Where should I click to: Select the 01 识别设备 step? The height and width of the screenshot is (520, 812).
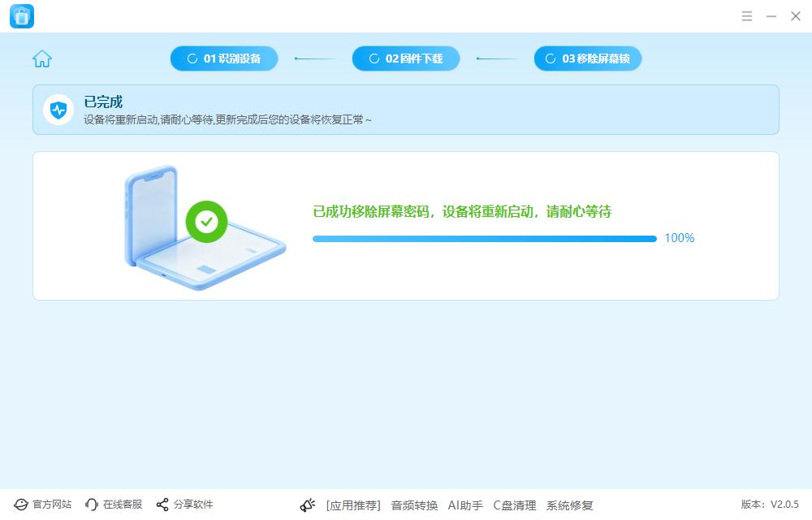(224, 58)
